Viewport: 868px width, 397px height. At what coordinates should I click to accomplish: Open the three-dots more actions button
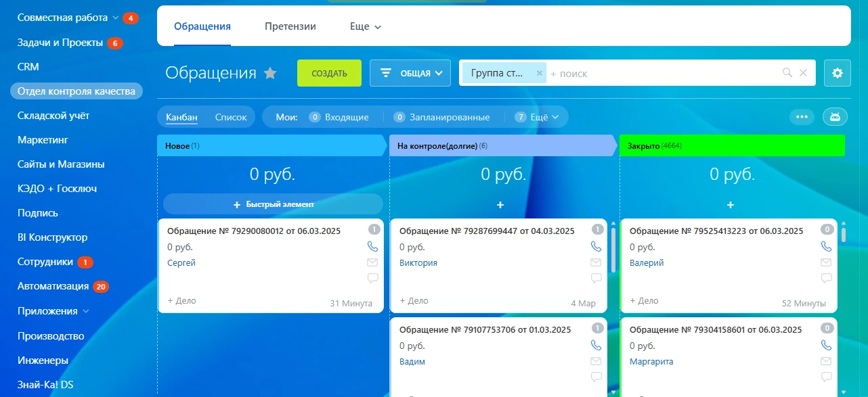pos(802,116)
